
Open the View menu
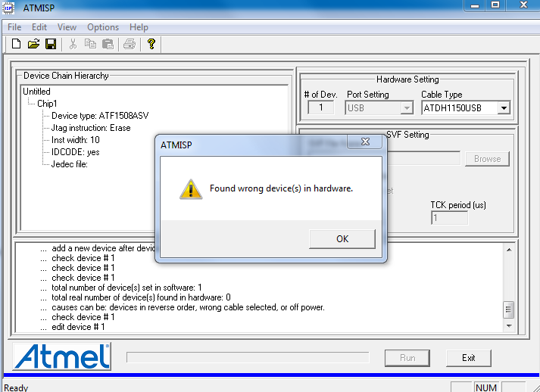[67, 27]
